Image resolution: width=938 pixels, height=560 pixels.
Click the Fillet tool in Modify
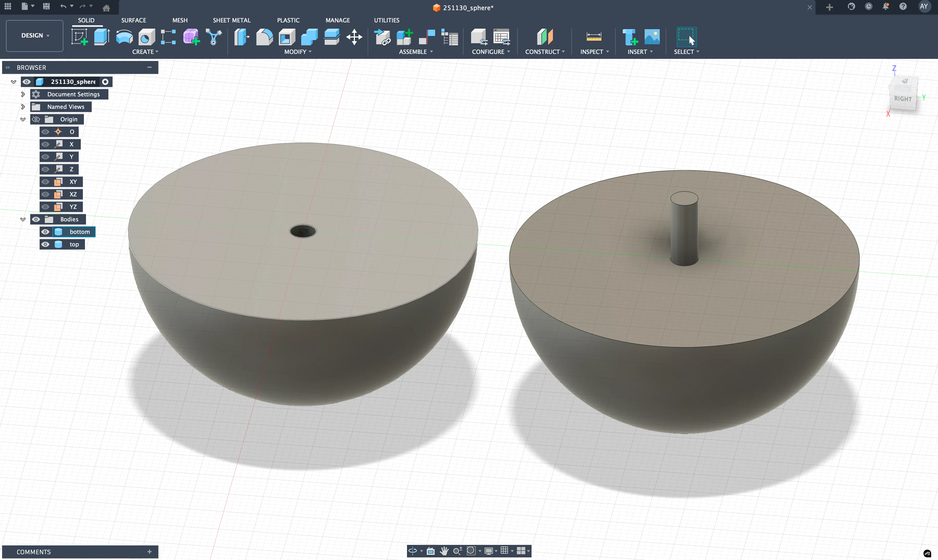pyautogui.click(x=264, y=37)
